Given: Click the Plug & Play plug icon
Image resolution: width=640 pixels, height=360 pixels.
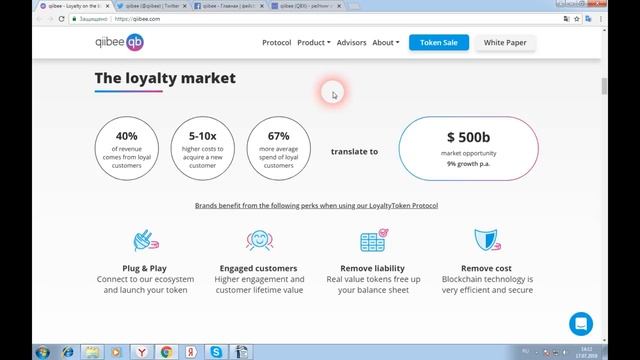Looking at the screenshot, I should (146, 240).
